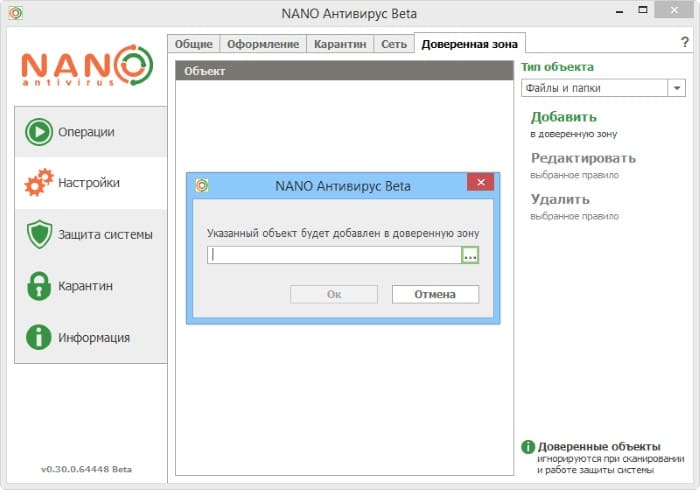Minimize the NANO Антивирус main window

click(619, 11)
